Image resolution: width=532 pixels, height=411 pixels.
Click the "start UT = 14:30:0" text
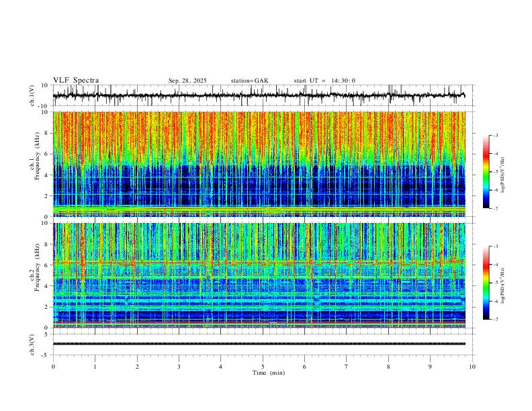click(324, 81)
